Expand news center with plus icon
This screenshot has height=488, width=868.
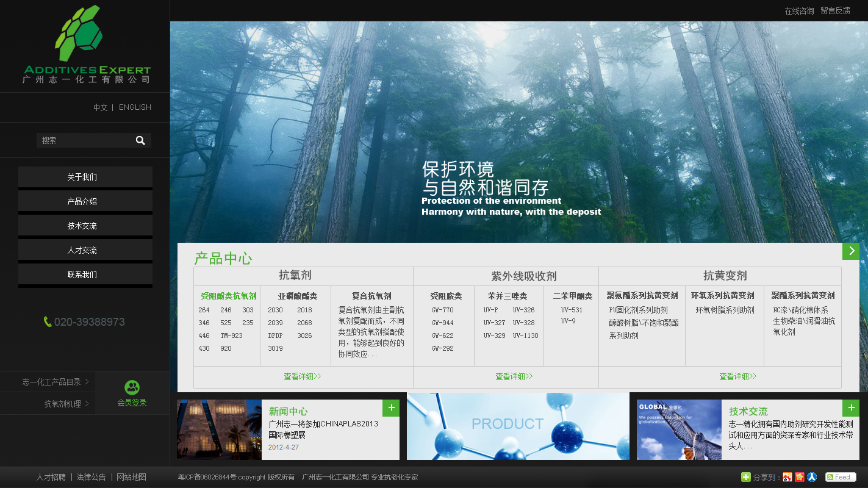point(391,408)
